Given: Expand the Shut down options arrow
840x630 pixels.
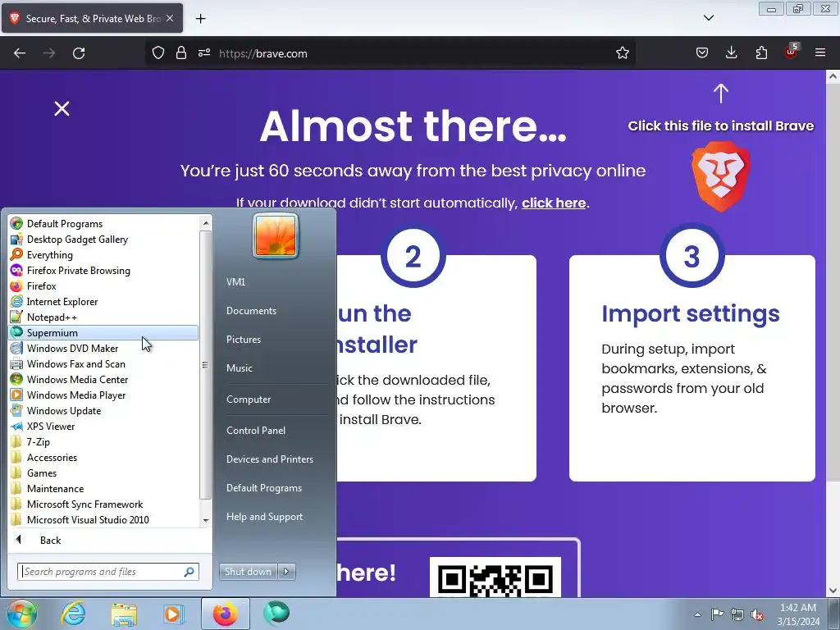Looking at the screenshot, I should (286, 572).
